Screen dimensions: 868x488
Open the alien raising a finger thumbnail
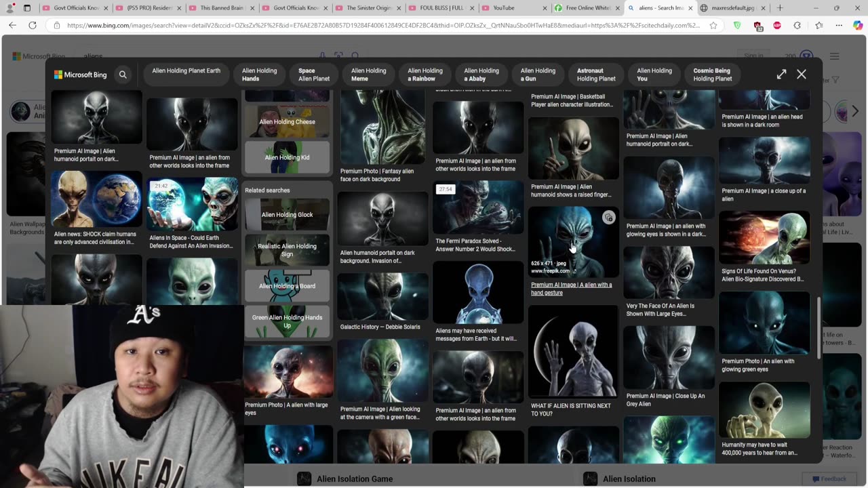(574, 148)
